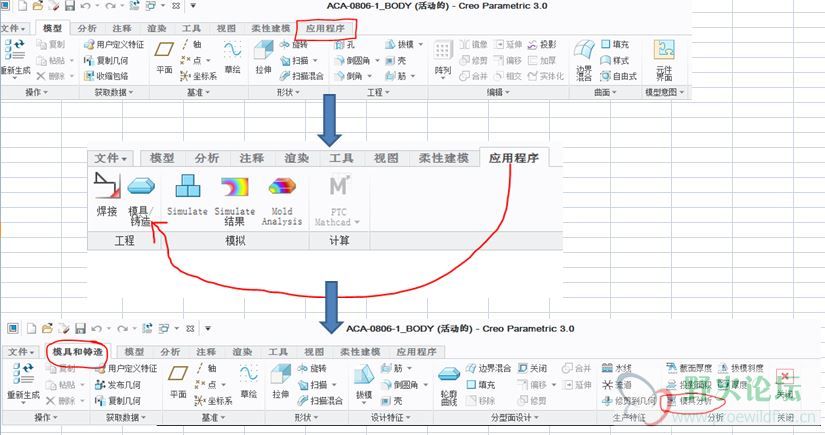Select the 样式 style surface tool
Viewport: 825px width, 435px height.
pos(615,60)
